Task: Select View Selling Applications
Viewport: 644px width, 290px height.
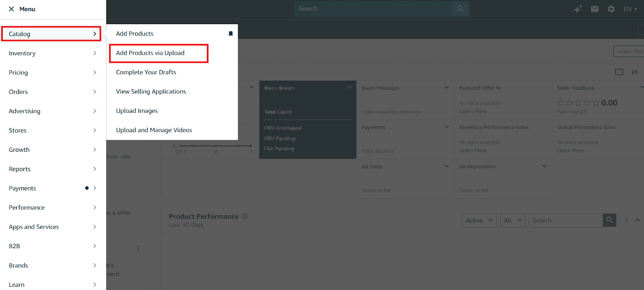Action: [x=151, y=91]
